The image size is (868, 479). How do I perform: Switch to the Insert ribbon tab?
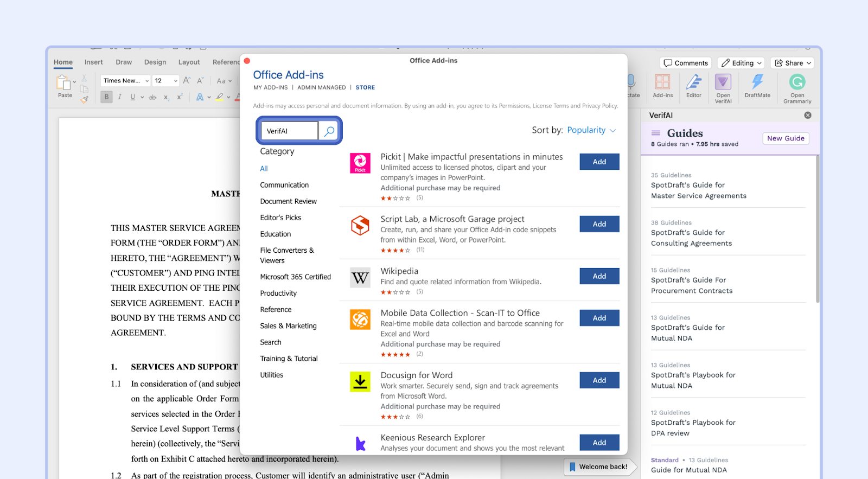coord(93,62)
